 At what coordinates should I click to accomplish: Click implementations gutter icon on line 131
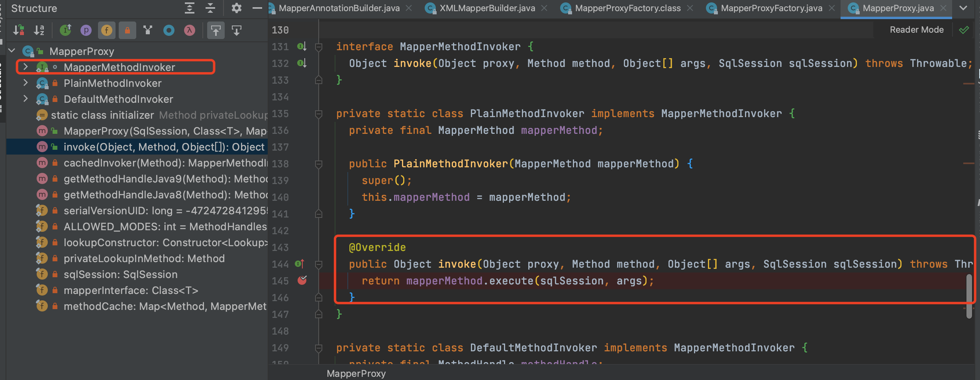tap(302, 47)
